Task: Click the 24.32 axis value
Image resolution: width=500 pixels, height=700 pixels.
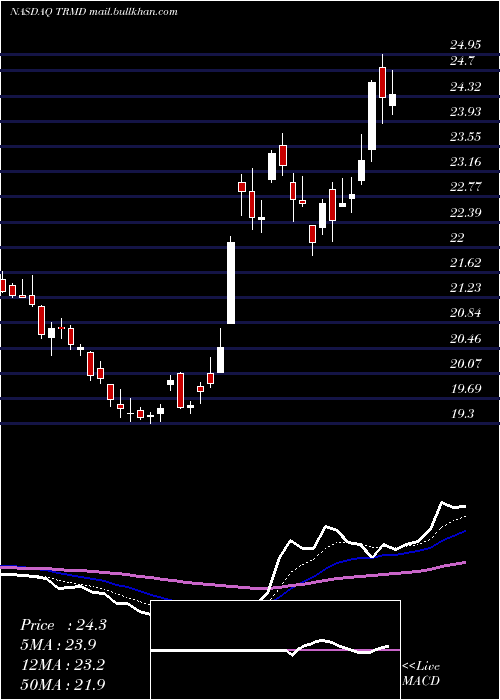Action: pos(465,87)
